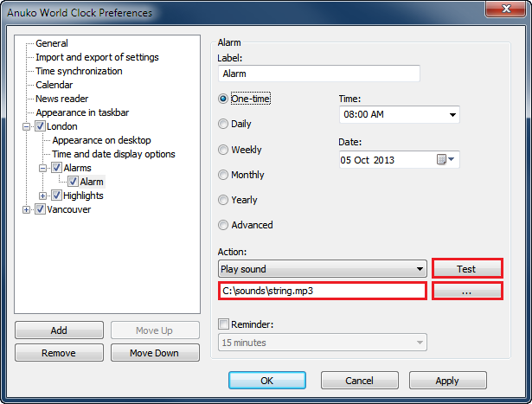The width and height of the screenshot is (532, 404).
Task: Click the browse (...) sound file button
Action: tap(467, 292)
